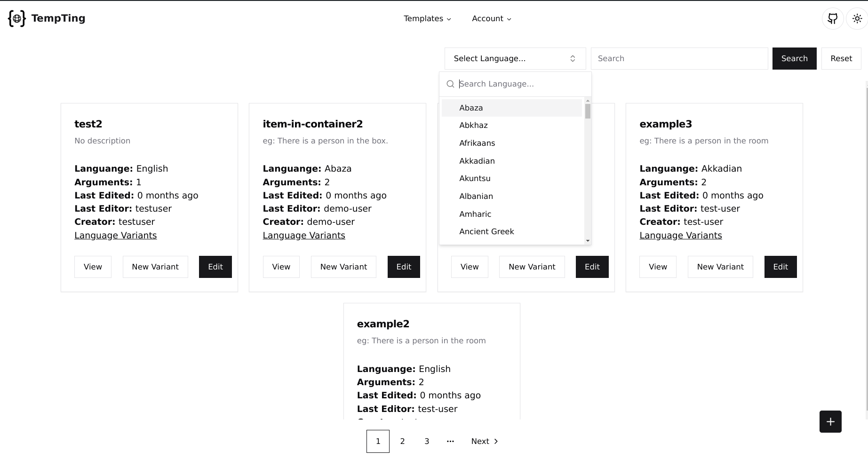Click the TempTing logo icon
The width and height of the screenshot is (868, 459).
(17, 19)
